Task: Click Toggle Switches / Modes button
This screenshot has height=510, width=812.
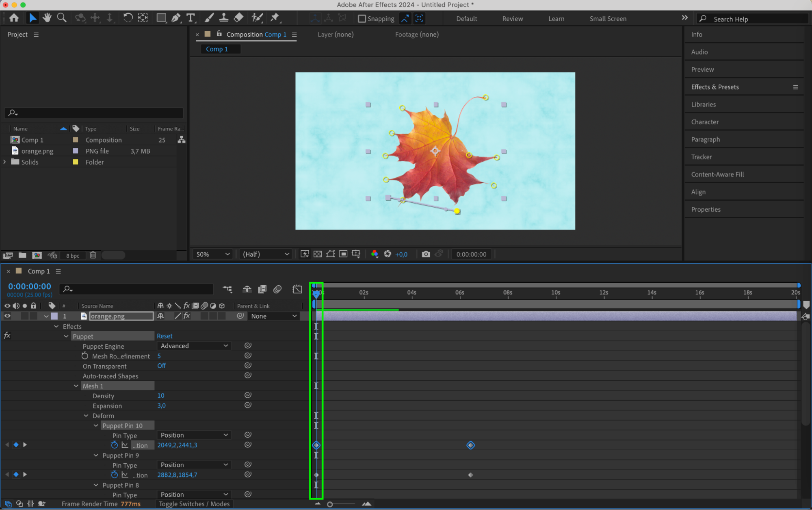Action: 194,504
